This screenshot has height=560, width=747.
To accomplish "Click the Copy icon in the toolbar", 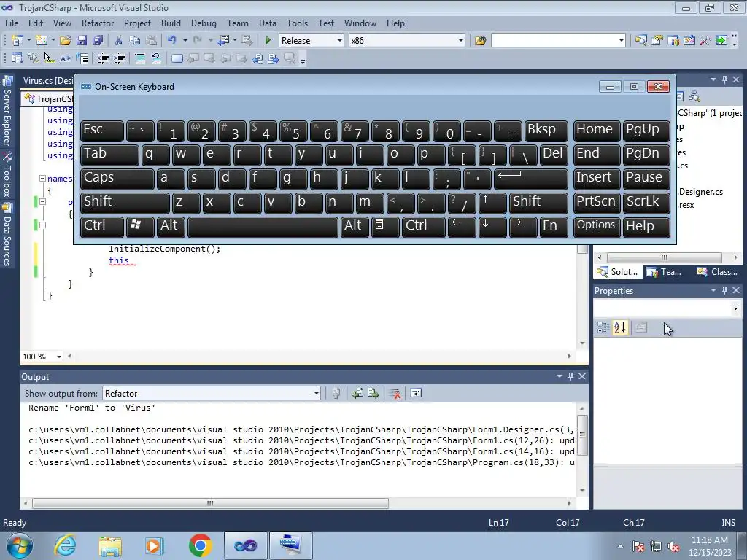I will (x=135, y=41).
